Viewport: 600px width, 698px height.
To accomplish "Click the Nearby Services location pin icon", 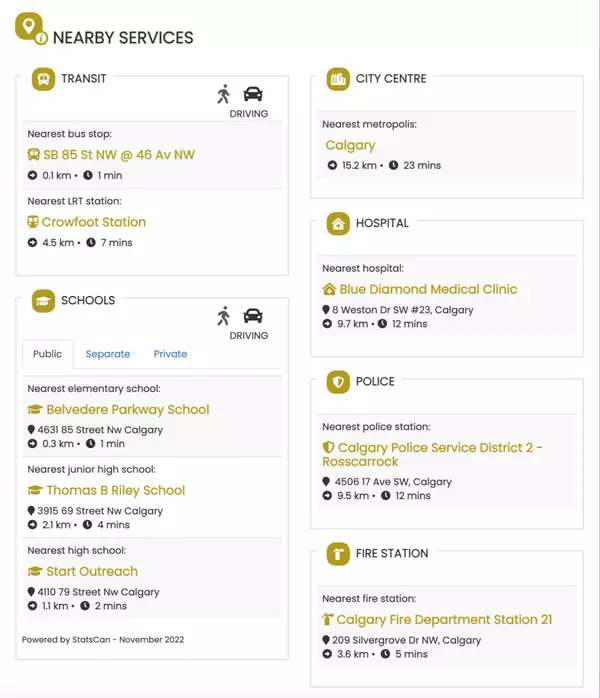I will tap(30, 28).
